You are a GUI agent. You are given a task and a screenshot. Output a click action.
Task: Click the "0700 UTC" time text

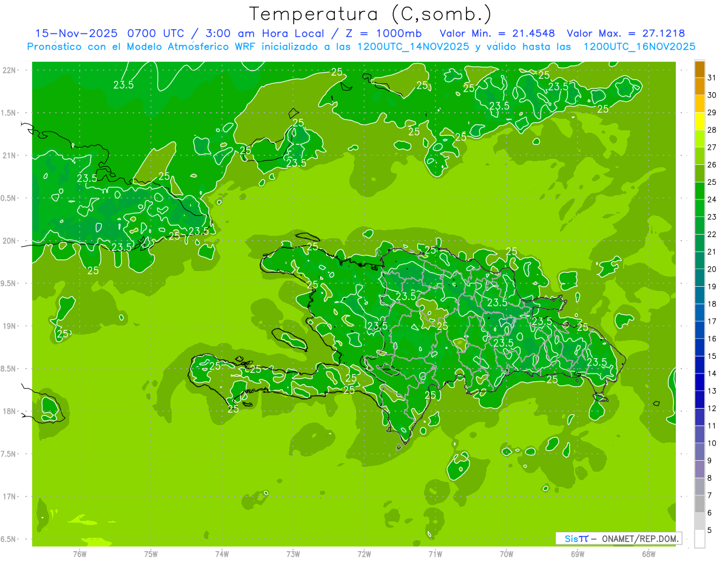coord(157,33)
